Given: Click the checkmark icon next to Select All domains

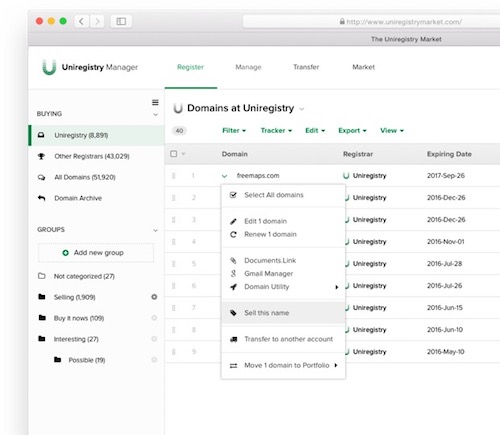Looking at the screenshot, I should coord(233,195).
